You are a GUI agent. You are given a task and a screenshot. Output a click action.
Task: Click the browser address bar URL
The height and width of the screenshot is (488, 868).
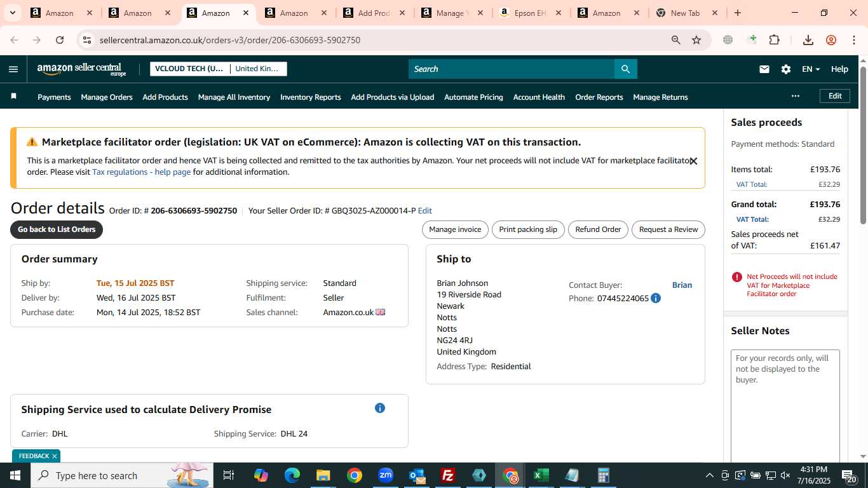pos(230,40)
